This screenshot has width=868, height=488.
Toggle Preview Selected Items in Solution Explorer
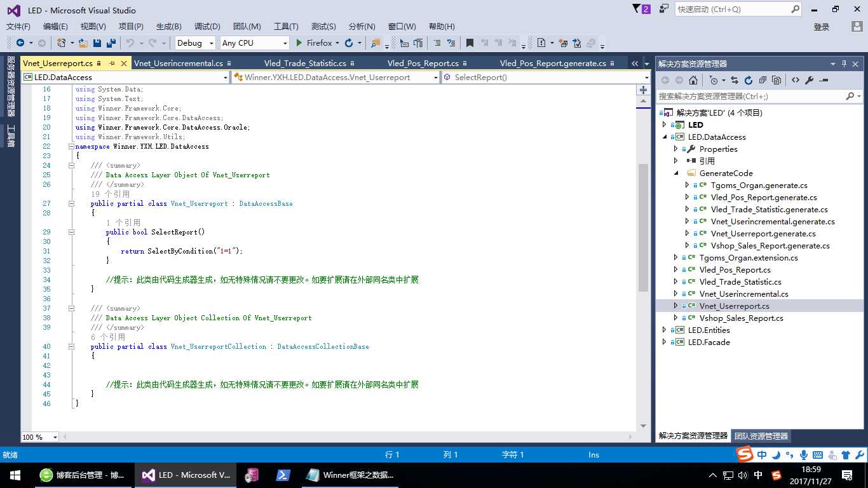coord(824,80)
